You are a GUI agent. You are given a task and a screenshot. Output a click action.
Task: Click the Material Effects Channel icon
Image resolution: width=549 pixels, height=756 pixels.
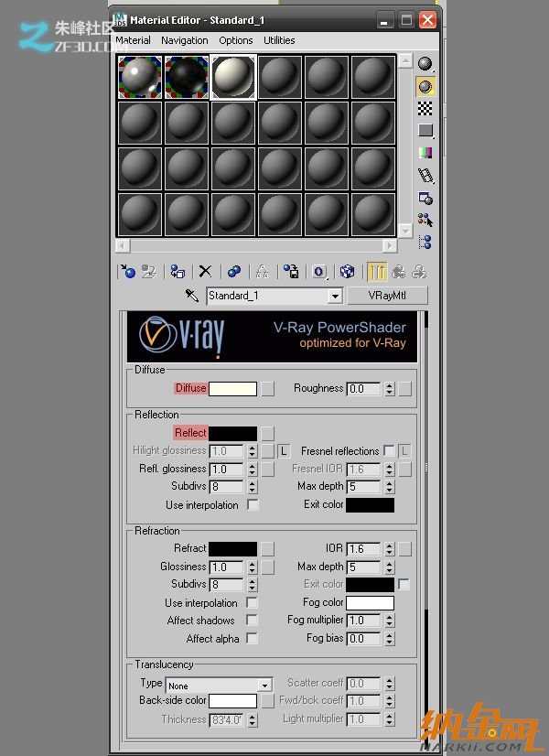pos(319,272)
